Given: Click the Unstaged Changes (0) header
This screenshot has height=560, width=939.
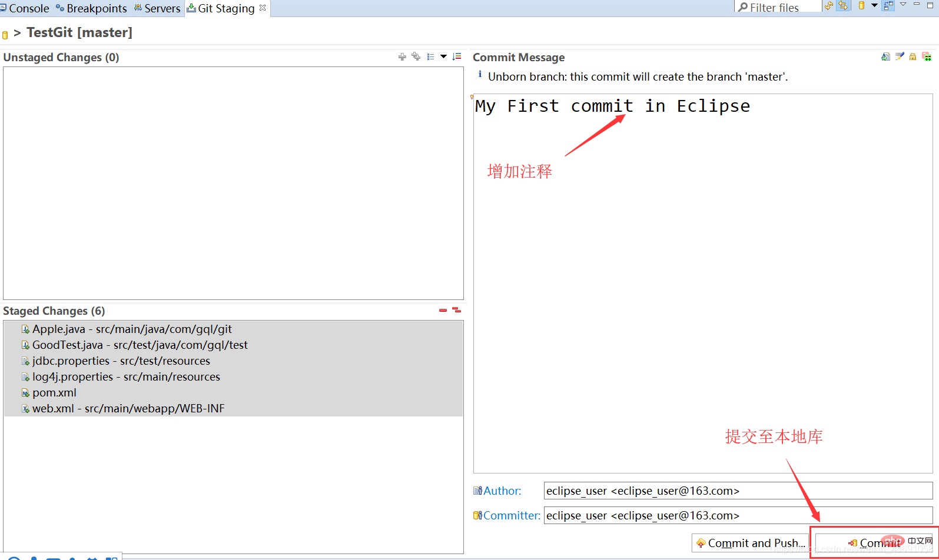Looking at the screenshot, I should pyautogui.click(x=61, y=57).
